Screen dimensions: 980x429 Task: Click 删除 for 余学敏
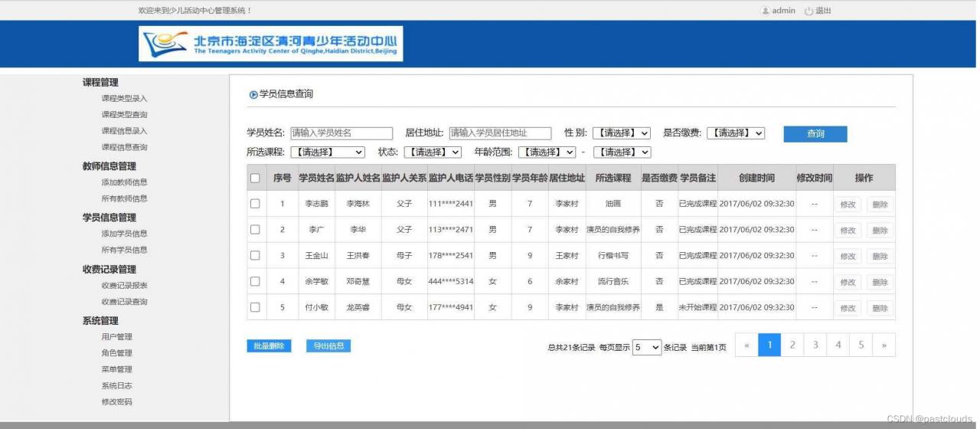point(880,282)
